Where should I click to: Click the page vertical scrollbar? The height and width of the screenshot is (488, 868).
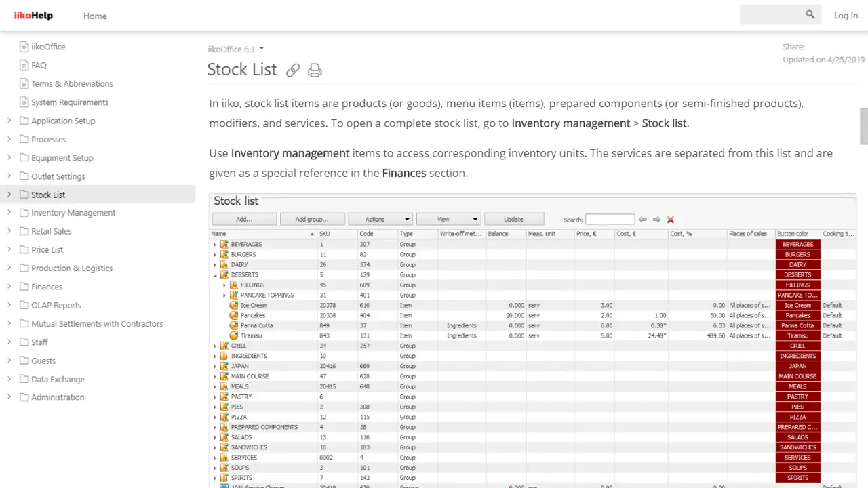[x=863, y=125]
